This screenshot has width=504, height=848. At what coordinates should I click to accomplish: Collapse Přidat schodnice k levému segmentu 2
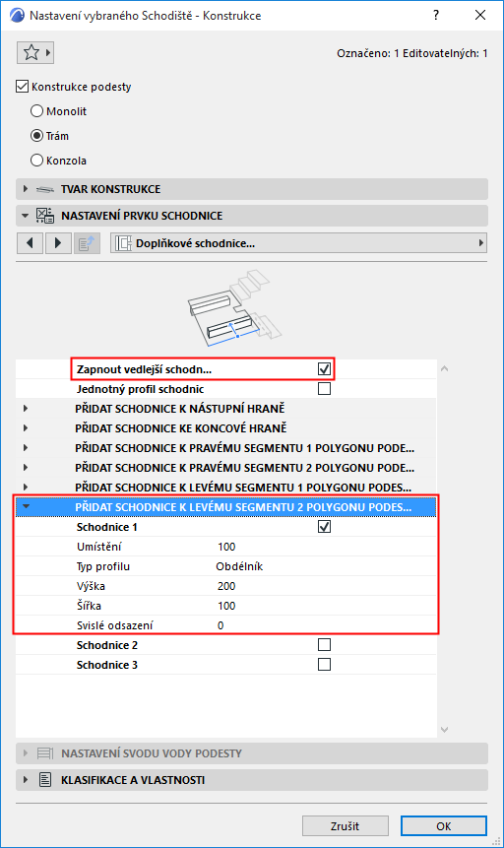(26, 507)
